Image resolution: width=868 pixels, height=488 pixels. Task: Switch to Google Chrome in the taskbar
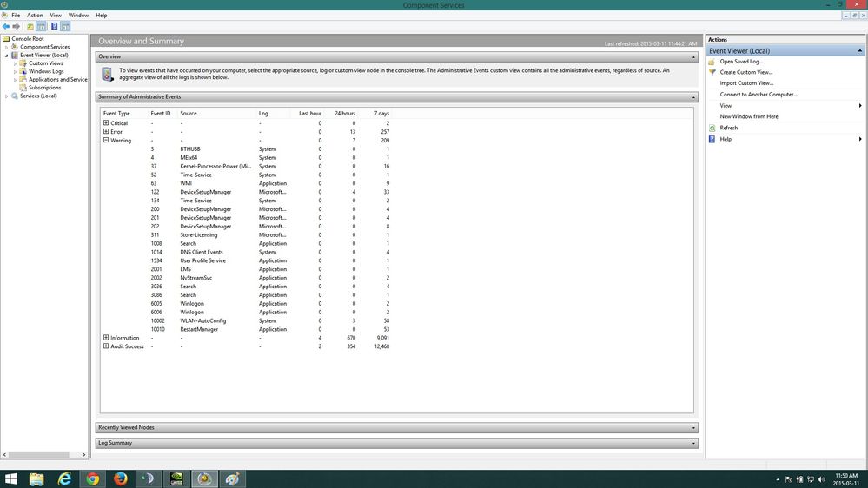[92, 478]
